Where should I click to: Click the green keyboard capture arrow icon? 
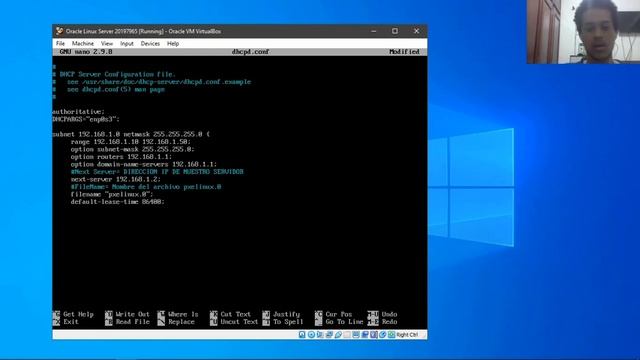(391, 335)
